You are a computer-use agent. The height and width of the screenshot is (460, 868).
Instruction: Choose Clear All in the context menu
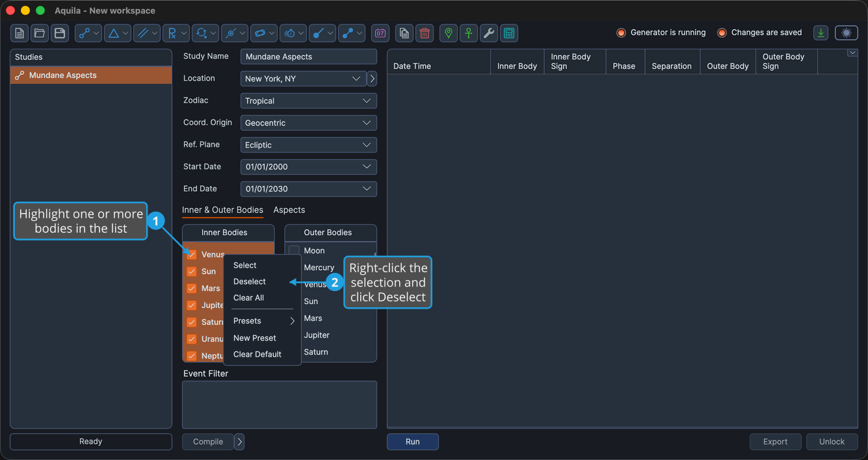coord(248,298)
